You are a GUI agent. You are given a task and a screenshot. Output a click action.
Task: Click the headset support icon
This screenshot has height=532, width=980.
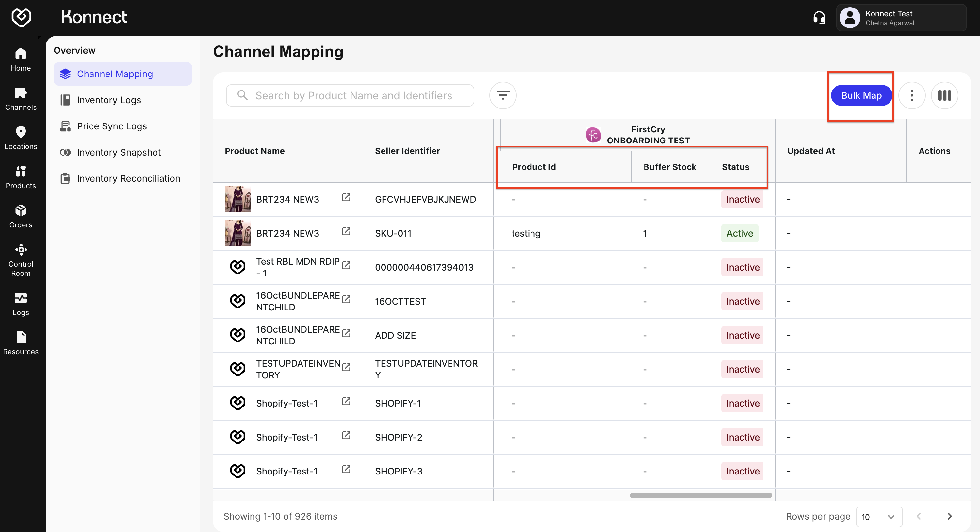(819, 18)
